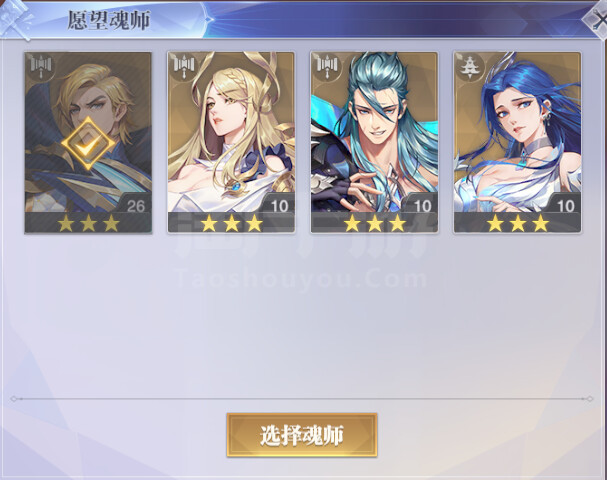The image size is (607, 480).
Task: Click the 愿望魂师 panel title
Action: pyautogui.click(x=109, y=20)
